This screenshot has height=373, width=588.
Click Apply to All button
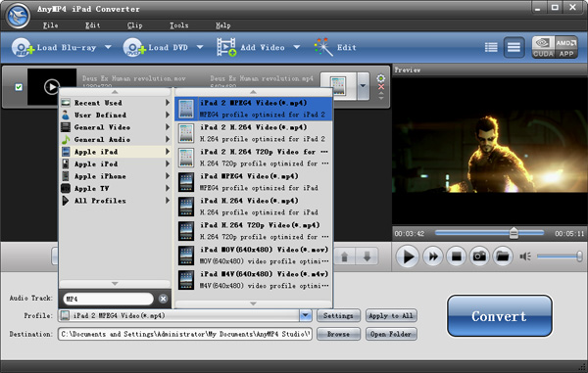pos(391,315)
